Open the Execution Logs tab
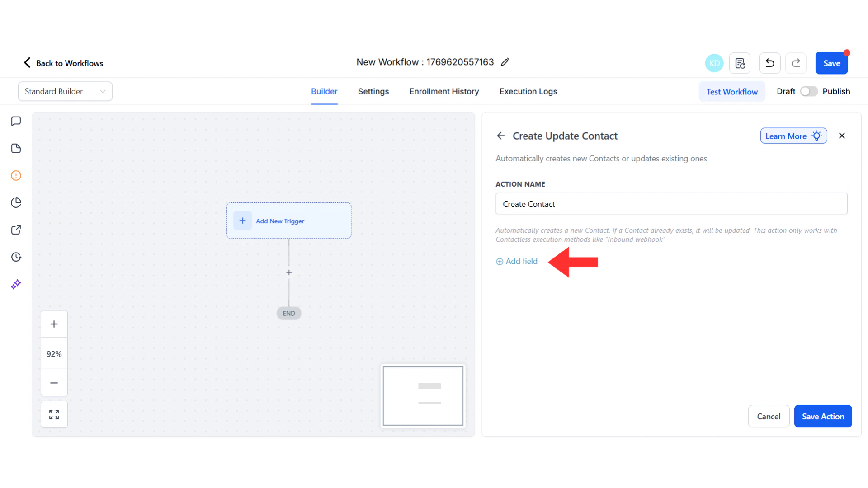The width and height of the screenshot is (868, 488). (x=528, y=91)
